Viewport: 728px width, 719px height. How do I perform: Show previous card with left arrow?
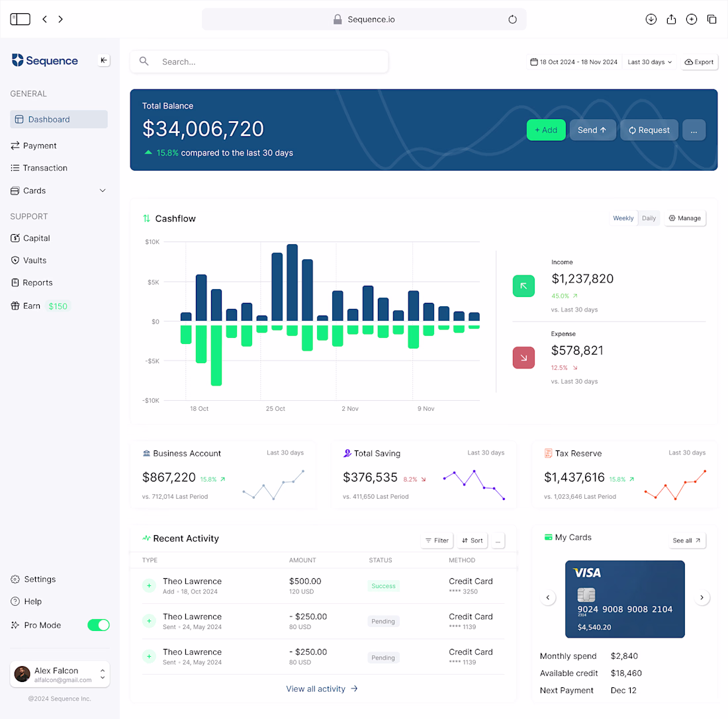tap(548, 597)
